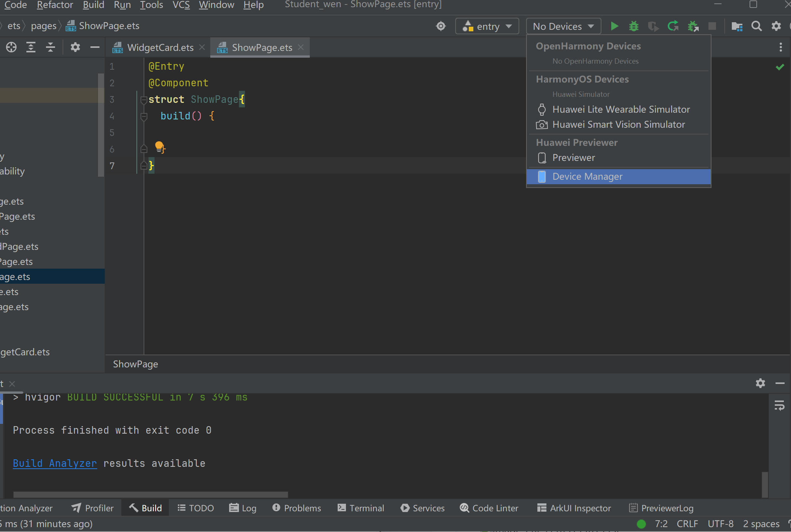Collapse all icon in project panel toolbar
The width and height of the screenshot is (791, 532).
pos(50,47)
